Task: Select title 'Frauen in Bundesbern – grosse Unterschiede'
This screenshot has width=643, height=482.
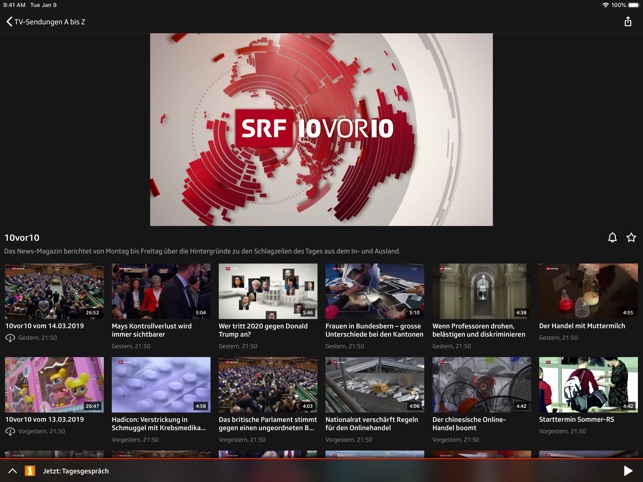Action: coord(374,330)
